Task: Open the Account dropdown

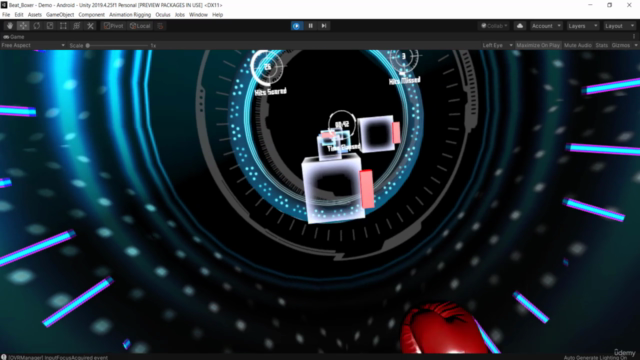Action: coord(546,26)
